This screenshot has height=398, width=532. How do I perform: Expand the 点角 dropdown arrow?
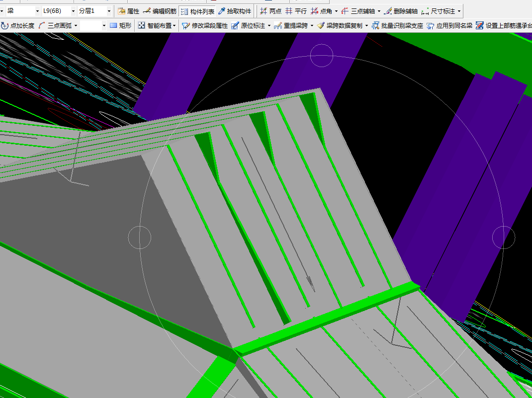[336, 11]
